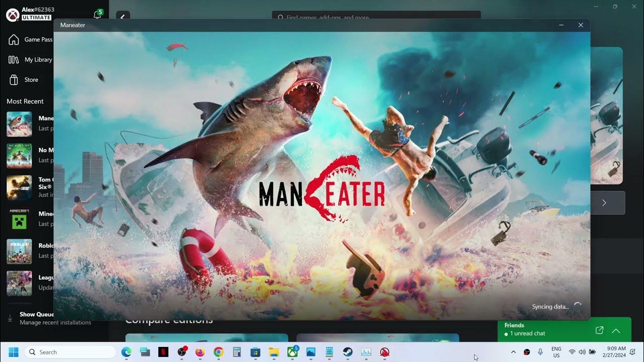
Task: Go to the Store section
Action: 24,80
